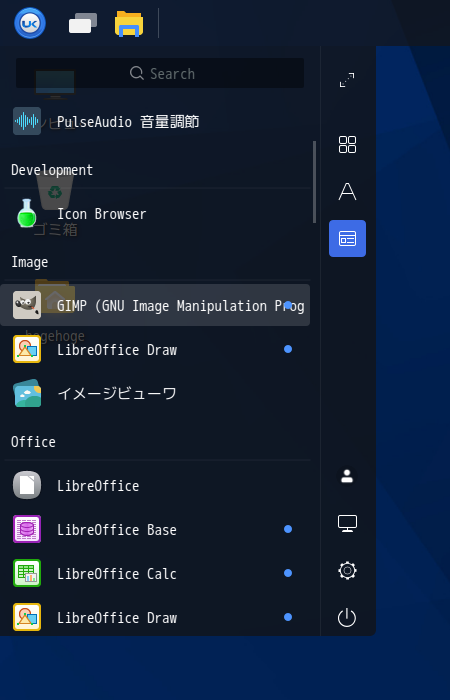Click the Image category heading
The height and width of the screenshot is (700, 450).
click(x=29, y=262)
